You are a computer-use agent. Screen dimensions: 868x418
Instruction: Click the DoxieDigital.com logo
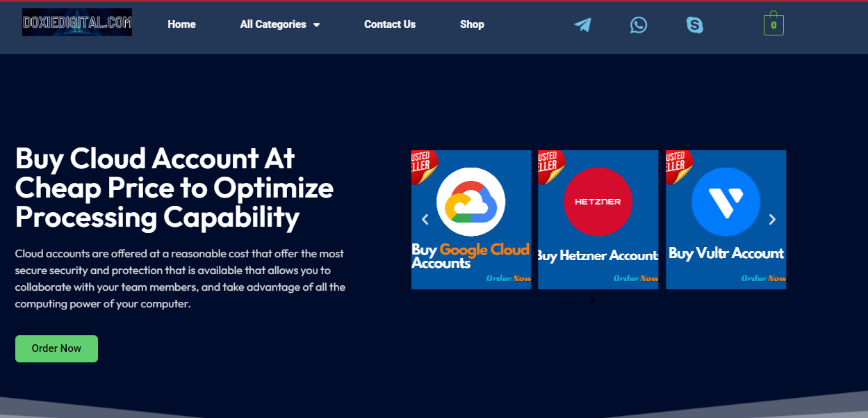pos(77,22)
